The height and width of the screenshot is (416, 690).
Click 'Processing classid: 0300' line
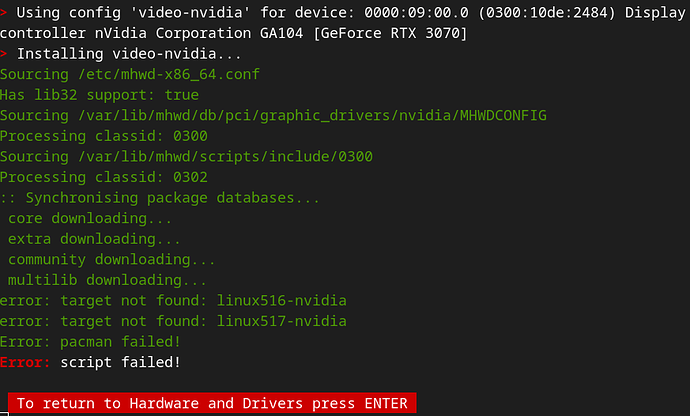[x=104, y=136]
